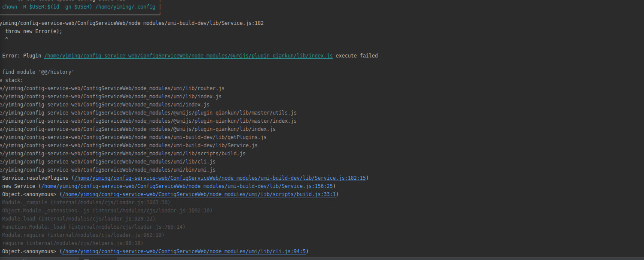Click the Module.load loader.js:928:32 line

[79, 219]
